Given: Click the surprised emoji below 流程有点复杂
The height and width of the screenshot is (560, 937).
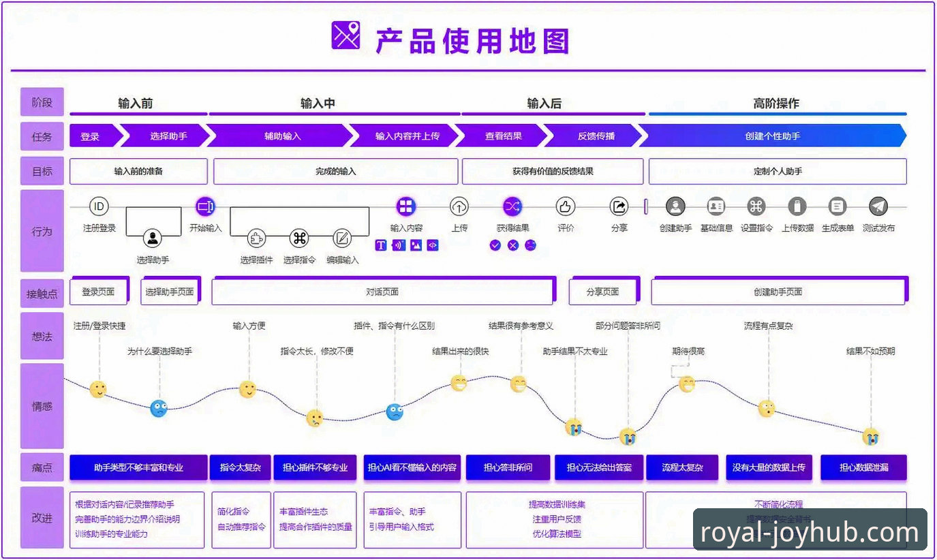Looking at the screenshot, I should pyautogui.click(x=767, y=409).
